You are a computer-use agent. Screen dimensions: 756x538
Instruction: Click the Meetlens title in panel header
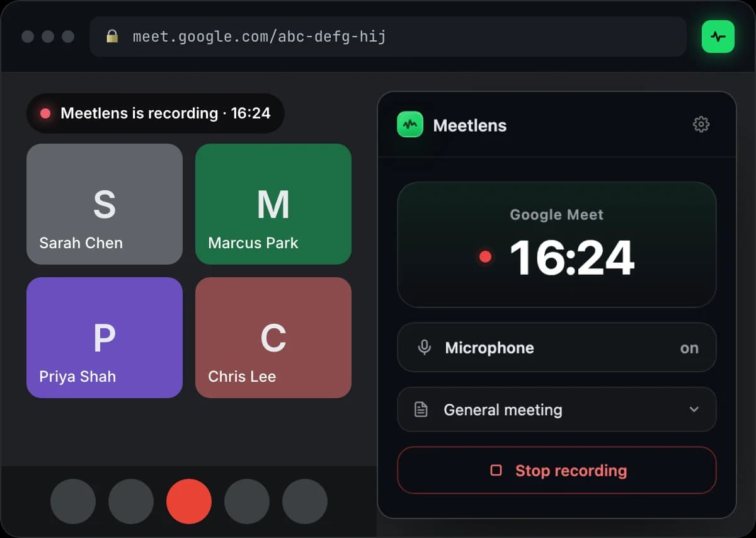tap(470, 125)
